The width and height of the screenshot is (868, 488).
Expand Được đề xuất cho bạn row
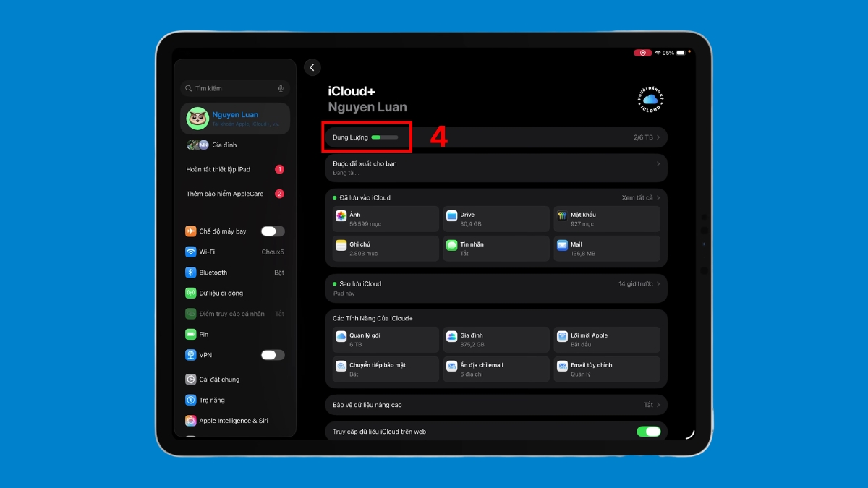pyautogui.click(x=496, y=168)
